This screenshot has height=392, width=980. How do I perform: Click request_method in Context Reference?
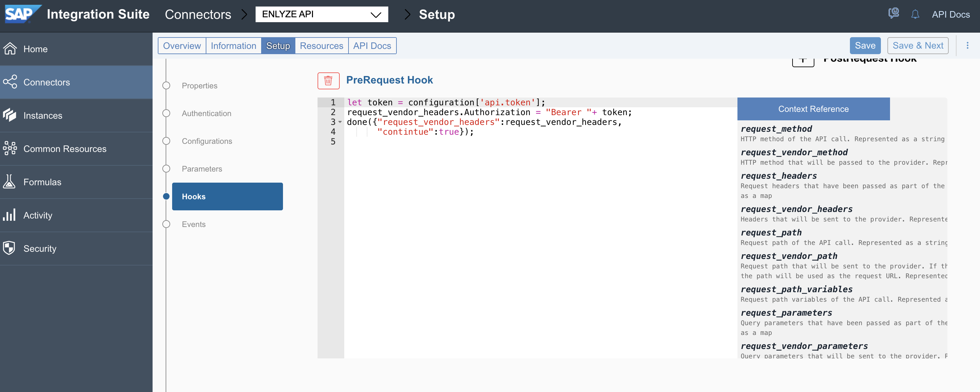pyautogui.click(x=776, y=128)
